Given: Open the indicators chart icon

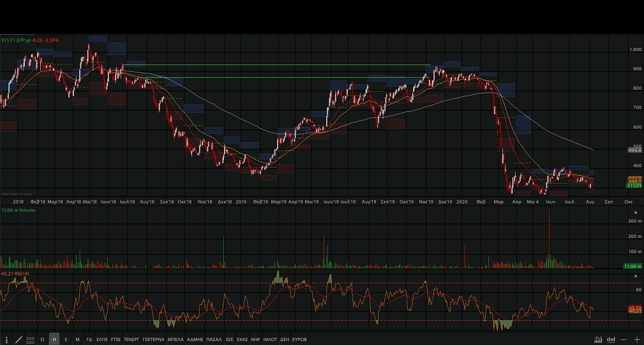Looking at the screenshot, I should [598, 340].
